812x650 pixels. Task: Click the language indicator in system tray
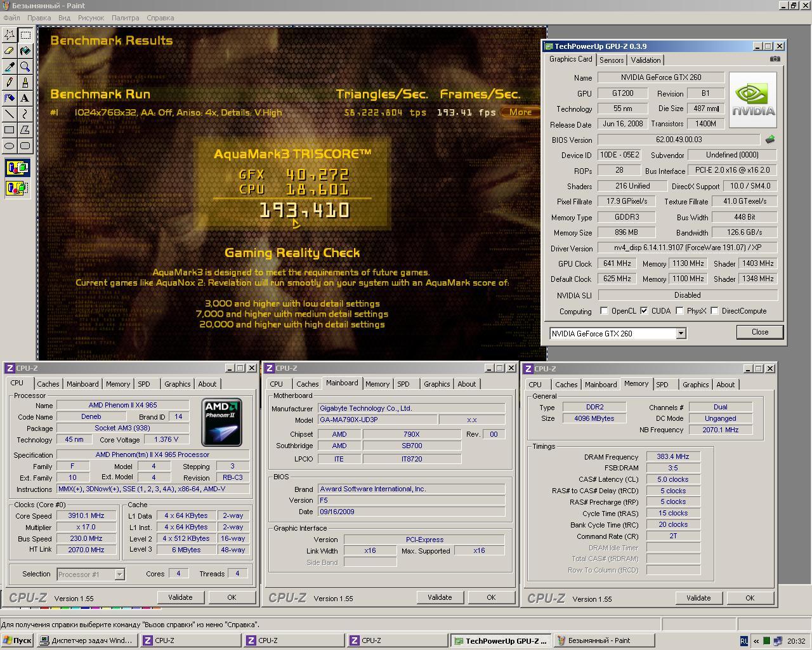[744, 641]
